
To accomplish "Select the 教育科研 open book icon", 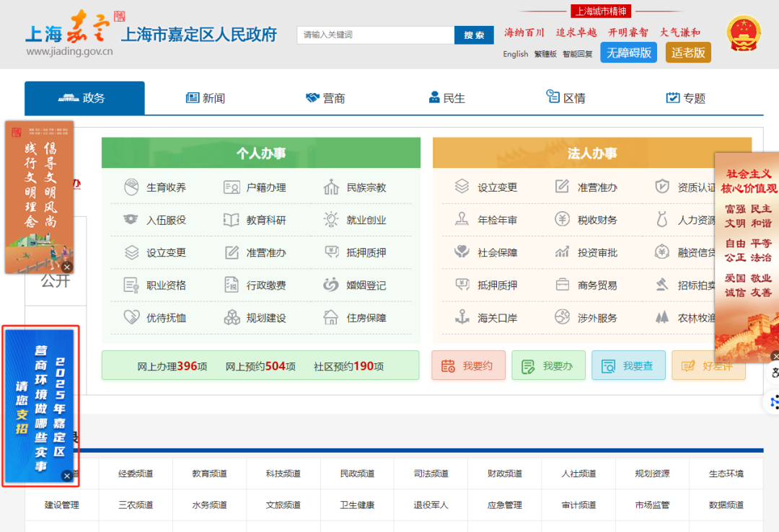I will tap(232, 220).
